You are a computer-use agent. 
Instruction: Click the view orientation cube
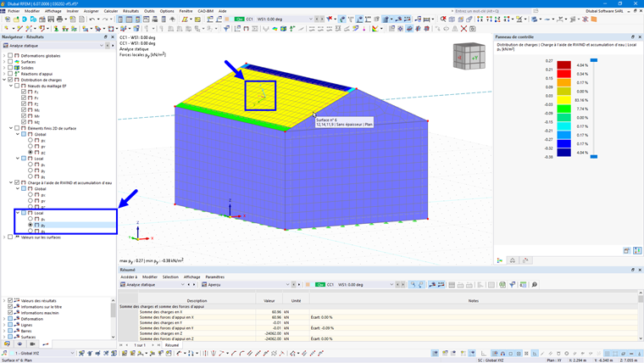tap(469, 56)
